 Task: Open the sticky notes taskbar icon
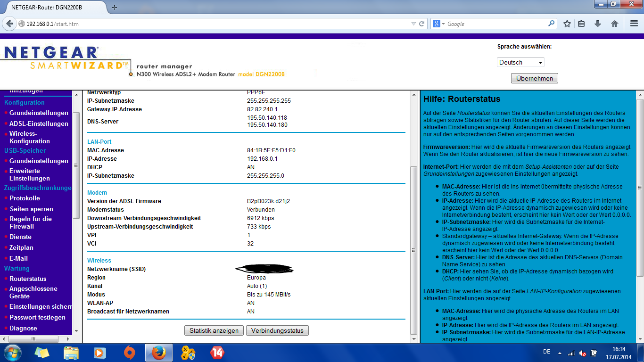42,353
